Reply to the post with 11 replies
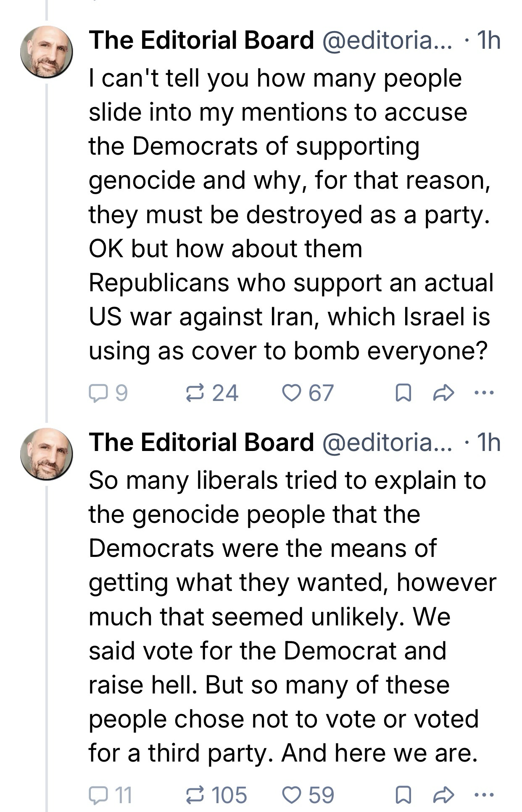This screenshot has height=812, width=522. coord(98,795)
